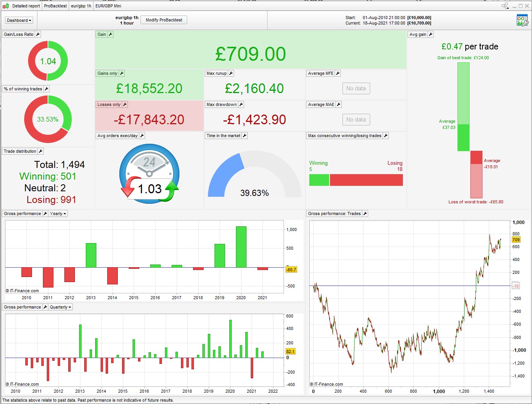
Task: Click No data under Average MFE
Action: pyautogui.click(x=356, y=88)
